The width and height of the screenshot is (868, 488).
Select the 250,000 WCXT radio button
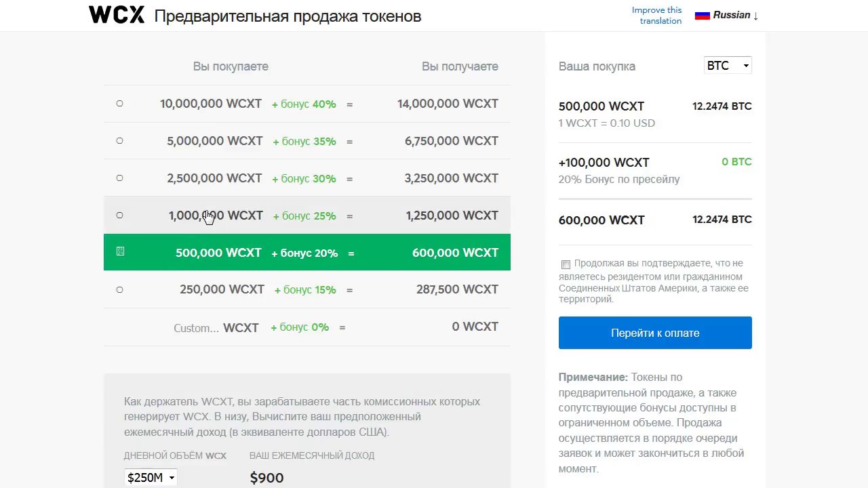[x=120, y=290]
